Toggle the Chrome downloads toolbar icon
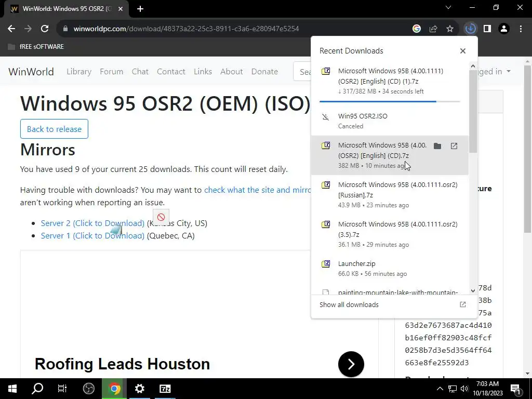 (471, 29)
